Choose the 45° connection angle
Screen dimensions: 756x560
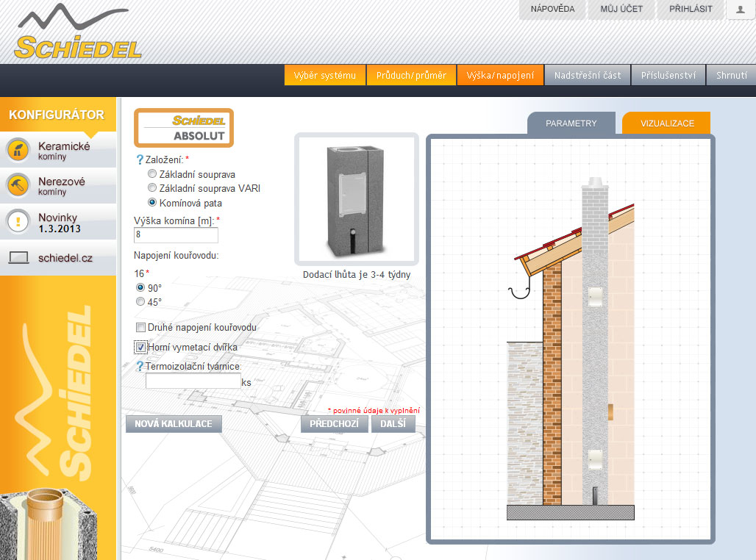click(140, 301)
